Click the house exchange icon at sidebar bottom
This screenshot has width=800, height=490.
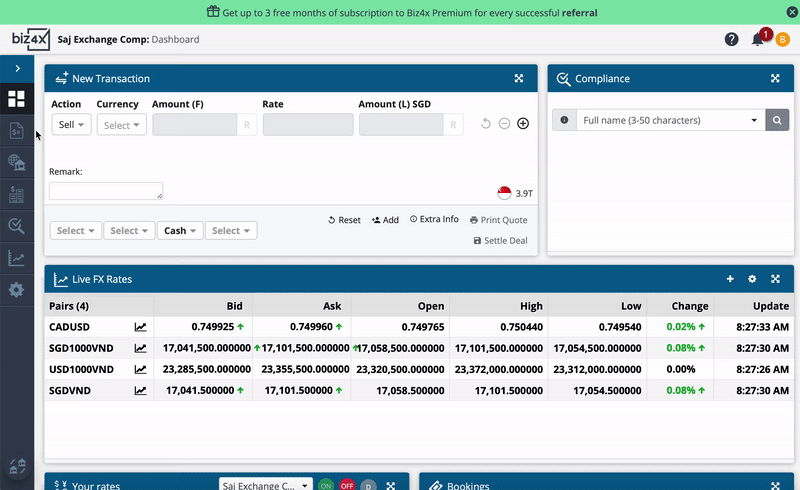point(17,466)
